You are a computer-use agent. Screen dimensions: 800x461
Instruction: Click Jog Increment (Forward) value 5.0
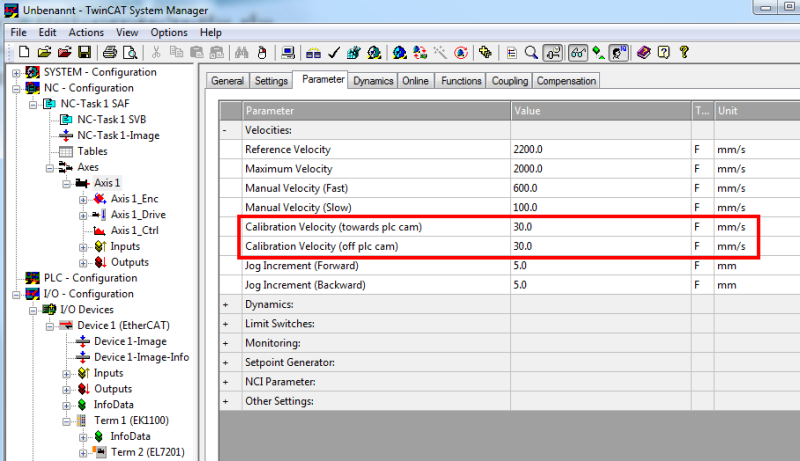pos(520,266)
